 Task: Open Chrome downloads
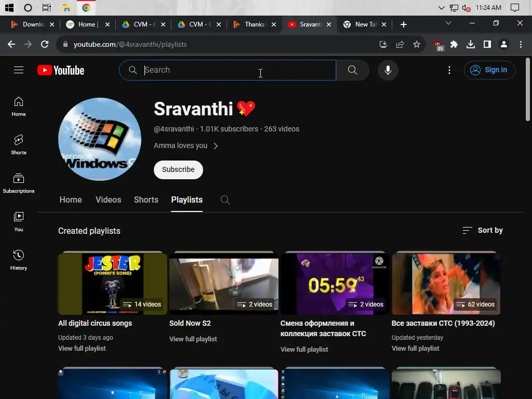(471, 45)
